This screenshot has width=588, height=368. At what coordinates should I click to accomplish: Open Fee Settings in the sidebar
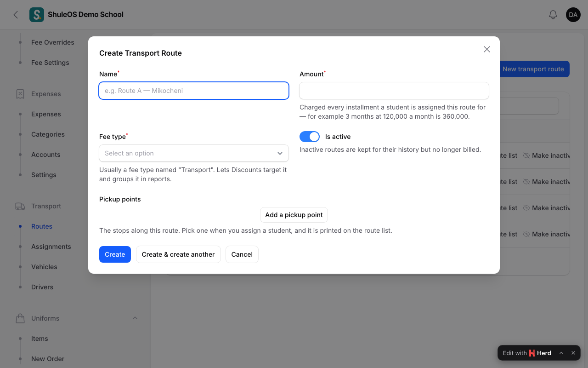click(x=50, y=63)
